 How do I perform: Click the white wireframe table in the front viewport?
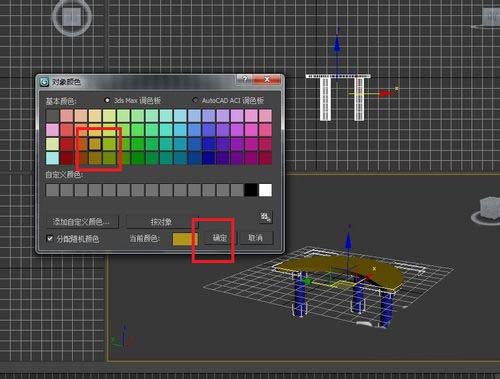[338, 97]
